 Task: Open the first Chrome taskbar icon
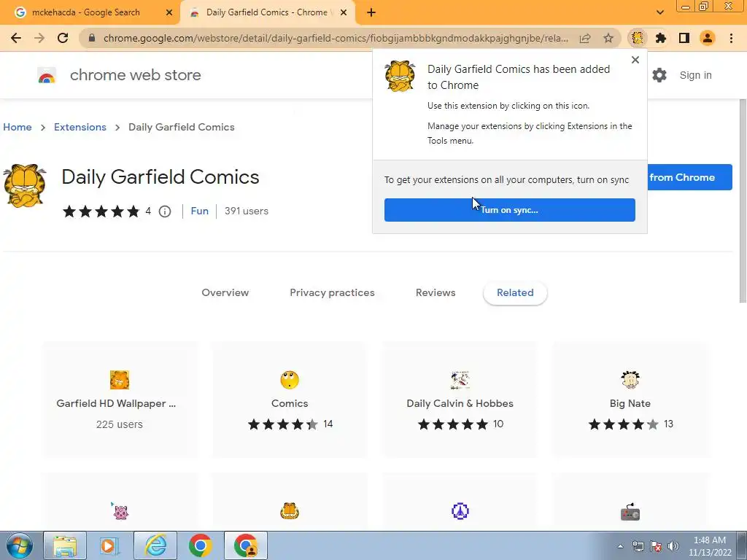pyautogui.click(x=200, y=545)
